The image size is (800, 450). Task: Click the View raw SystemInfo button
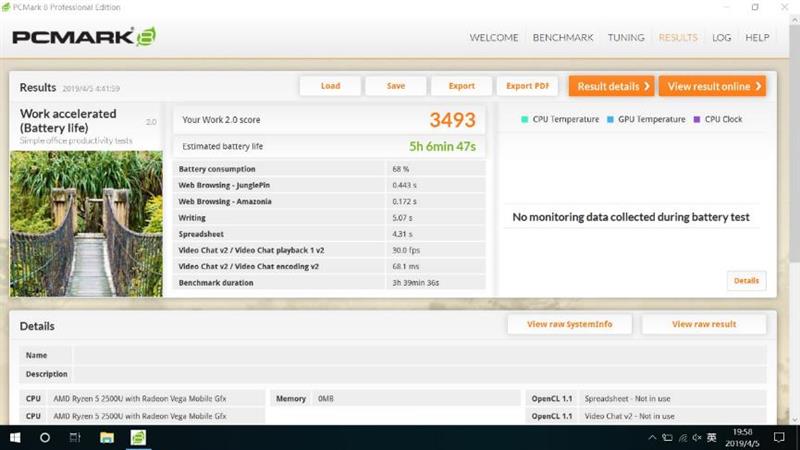(x=569, y=324)
